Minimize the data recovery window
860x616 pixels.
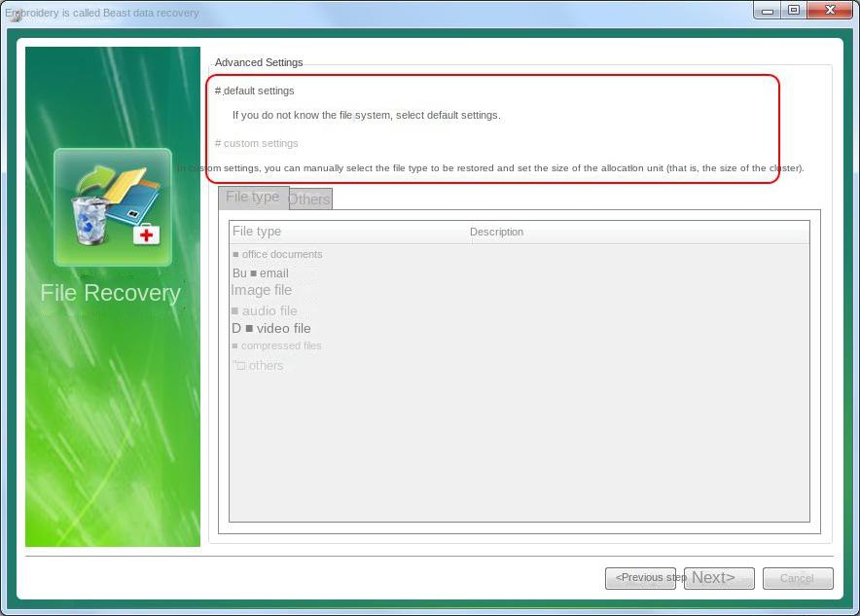pyautogui.click(x=768, y=11)
